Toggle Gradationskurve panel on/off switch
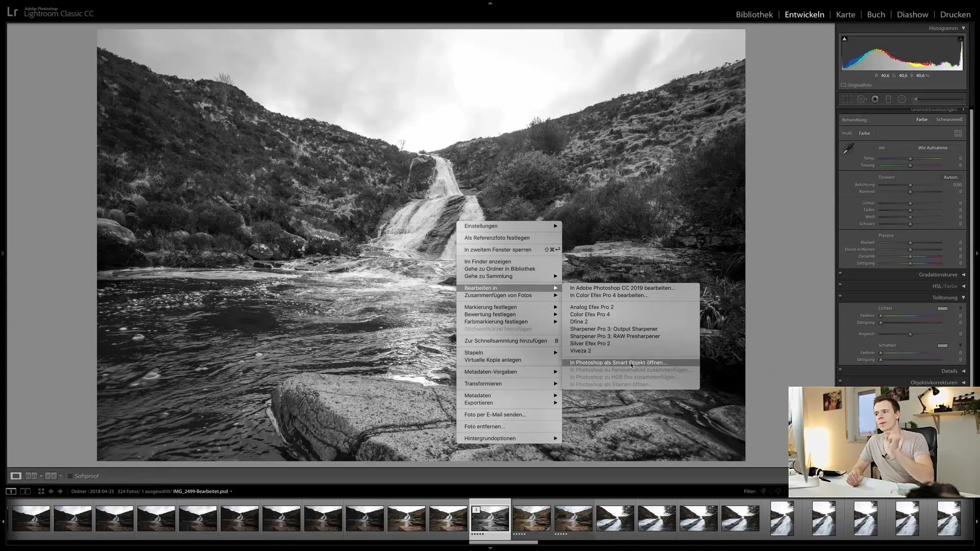The image size is (980, 551). pos(840,273)
